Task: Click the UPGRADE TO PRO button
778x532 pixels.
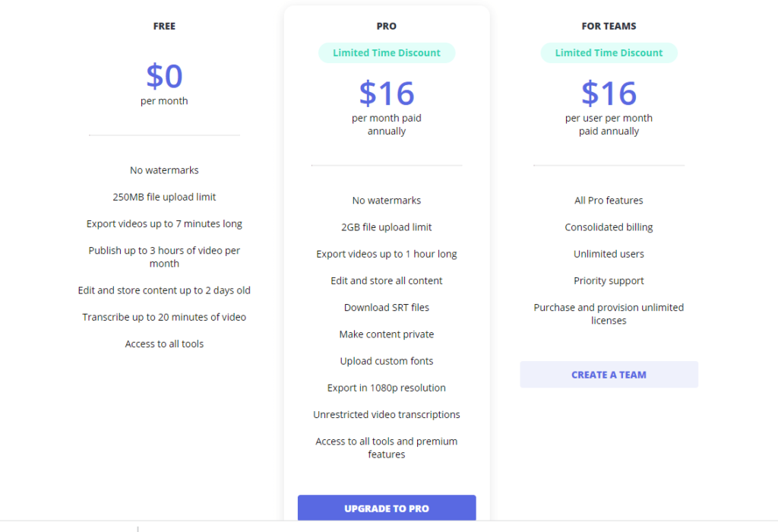Action: tap(387, 508)
